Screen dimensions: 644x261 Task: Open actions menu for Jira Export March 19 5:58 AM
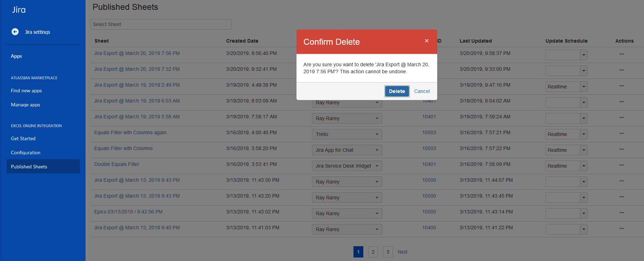[x=621, y=118]
